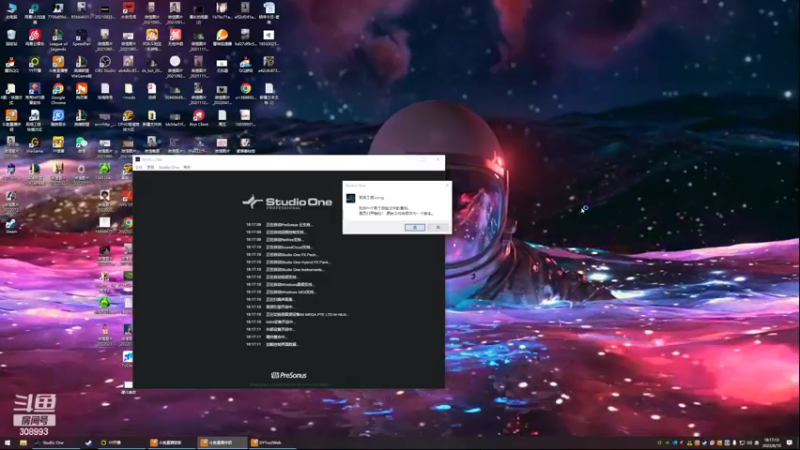Select the Studio One Instruments log line

285,269
